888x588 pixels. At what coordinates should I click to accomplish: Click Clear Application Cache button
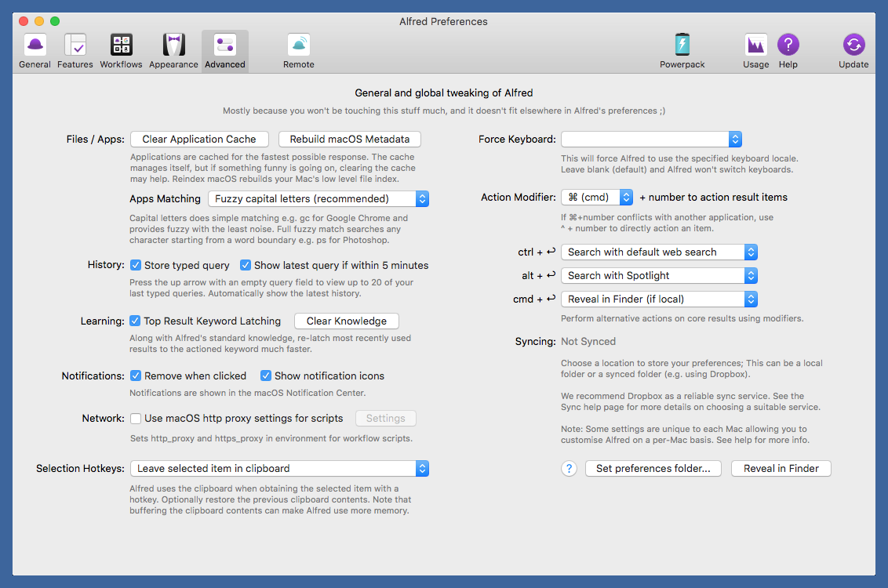[198, 140]
